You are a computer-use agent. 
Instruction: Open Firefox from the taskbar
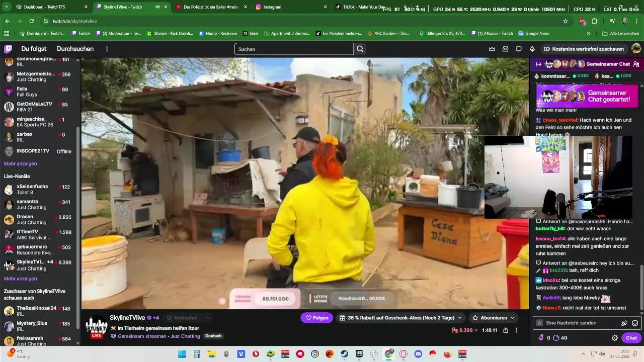pyautogui.click(x=447, y=354)
